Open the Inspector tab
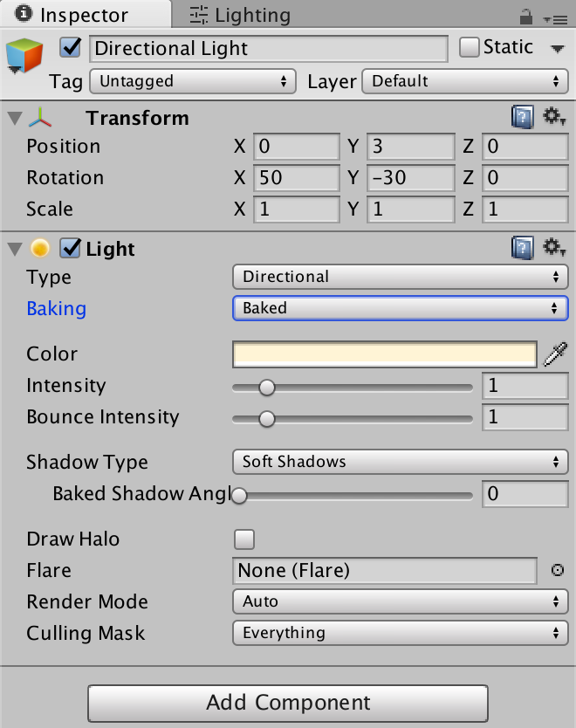Image resolution: width=576 pixels, height=728 pixels. tap(86, 14)
